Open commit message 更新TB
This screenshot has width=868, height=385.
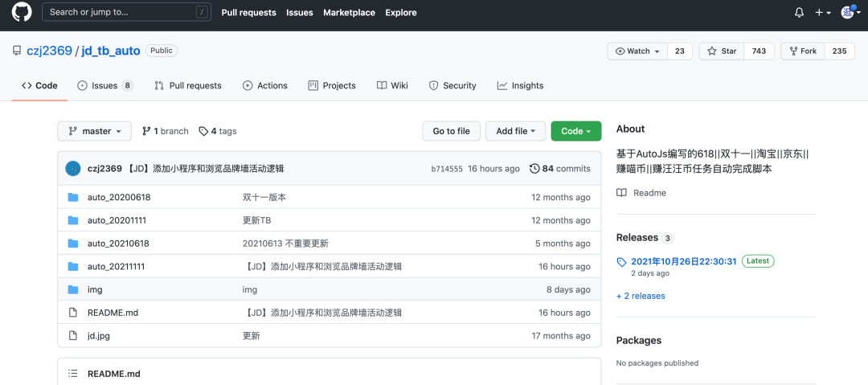(257, 220)
